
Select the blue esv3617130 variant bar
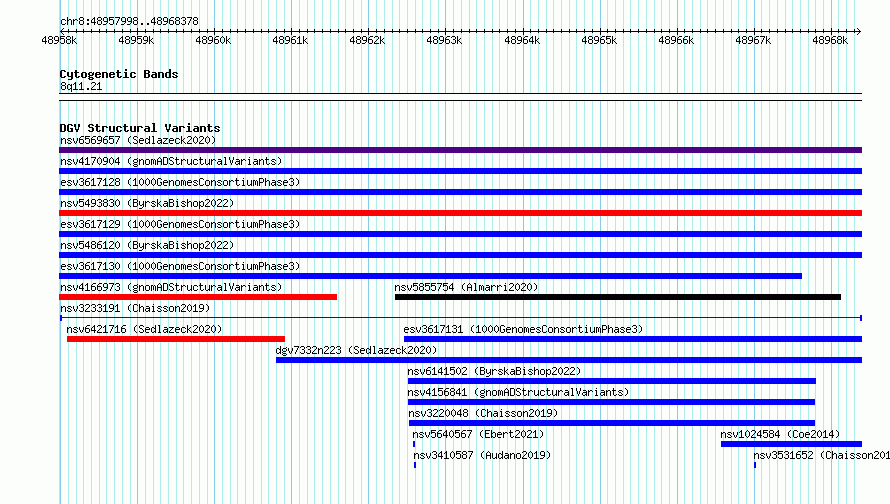(430, 276)
